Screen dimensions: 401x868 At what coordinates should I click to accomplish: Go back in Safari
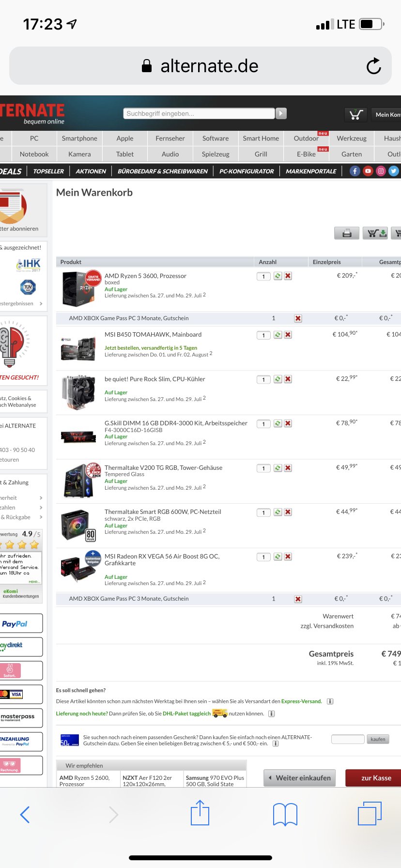(25, 815)
